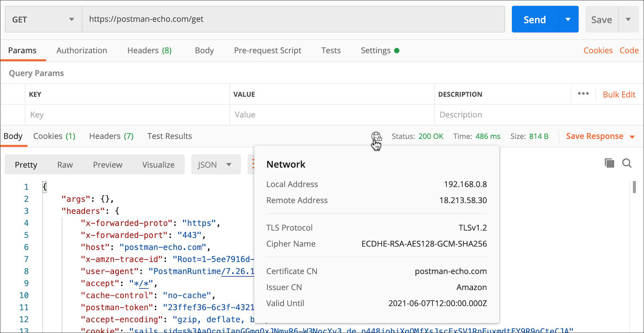The width and height of the screenshot is (644, 333).
Task: Click the Send button
Action: 535,19
